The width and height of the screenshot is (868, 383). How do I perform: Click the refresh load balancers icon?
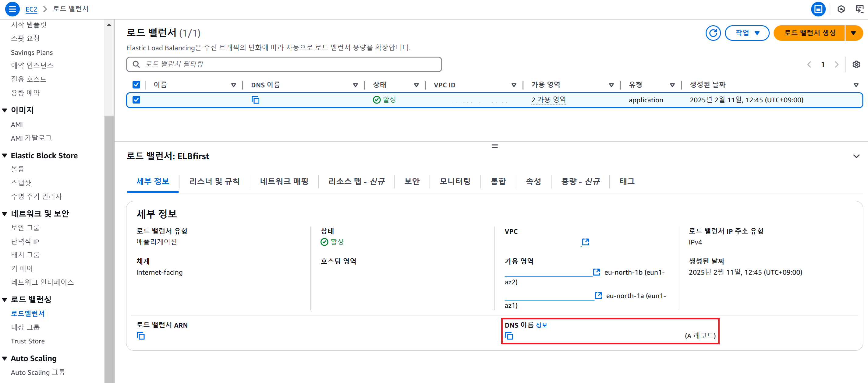pyautogui.click(x=713, y=33)
